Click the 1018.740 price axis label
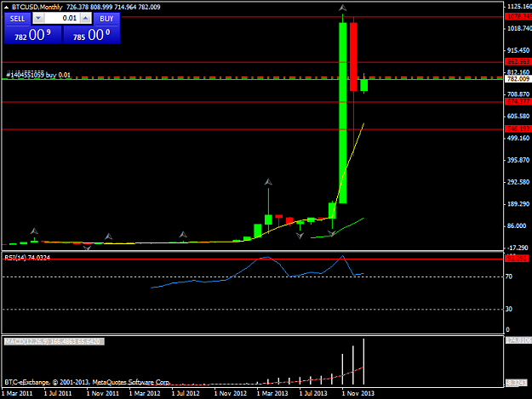The height and width of the screenshot is (399, 532). tap(519, 28)
